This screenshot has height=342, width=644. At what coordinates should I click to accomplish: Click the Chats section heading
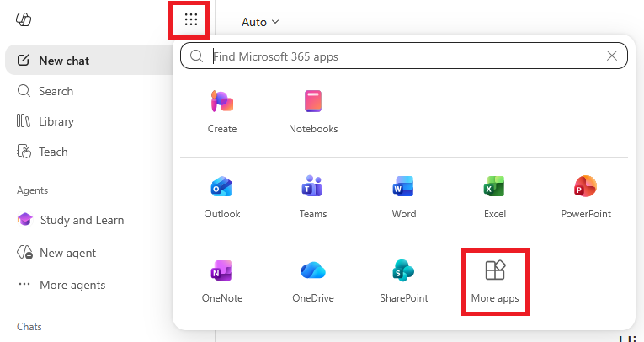[29, 327]
